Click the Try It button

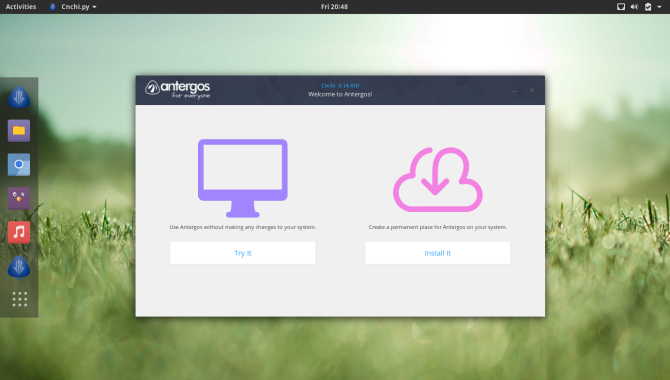pyautogui.click(x=243, y=253)
